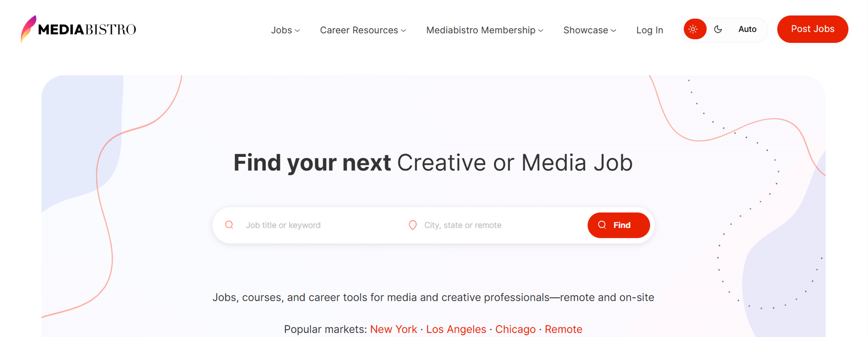Screen dimensions: 868x337
Task: Open the Log In page
Action: (x=649, y=30)
